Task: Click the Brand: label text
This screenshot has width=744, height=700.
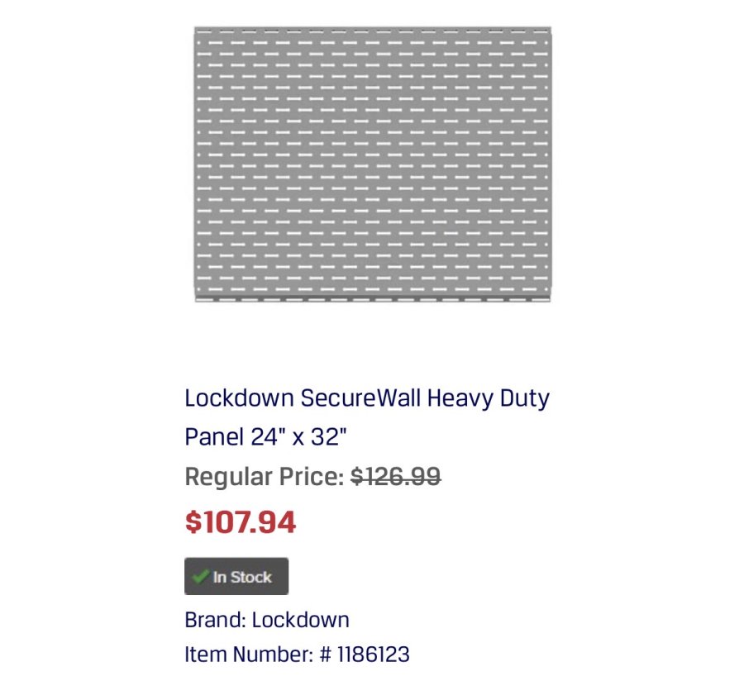Action: [x=215, y=620]
